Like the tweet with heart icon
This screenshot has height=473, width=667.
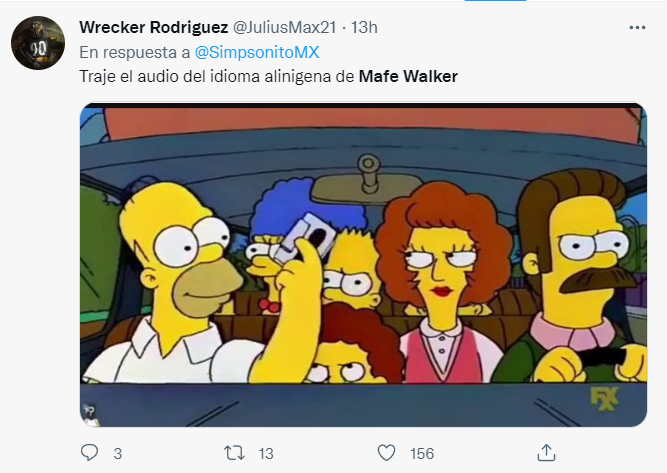[386, 453]
